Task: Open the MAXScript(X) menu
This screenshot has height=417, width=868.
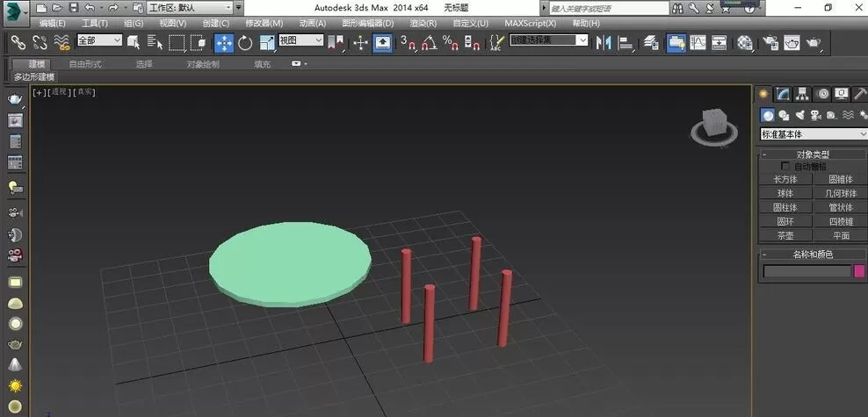Action: pyautogui.click(x=531, y=23)
